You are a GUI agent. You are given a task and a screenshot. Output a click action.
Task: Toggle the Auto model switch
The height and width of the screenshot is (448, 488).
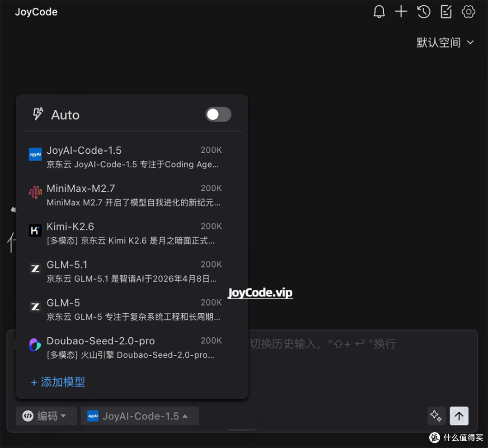click(x=218, y=114)
